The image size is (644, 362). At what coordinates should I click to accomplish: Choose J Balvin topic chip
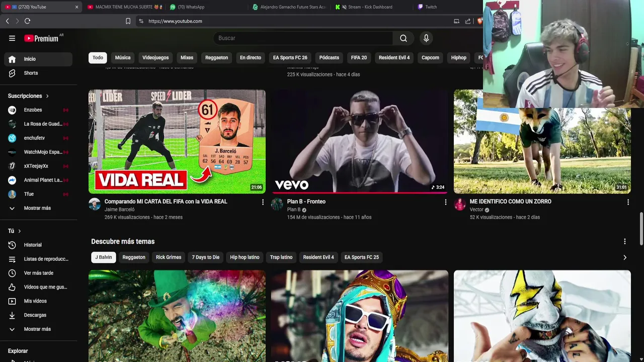click(104, 257)
